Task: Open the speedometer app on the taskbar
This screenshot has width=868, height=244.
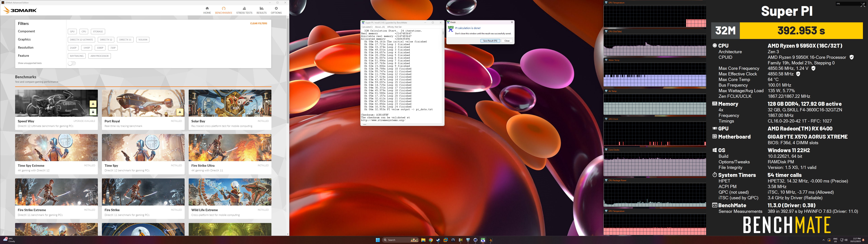Action: [453, 240]
